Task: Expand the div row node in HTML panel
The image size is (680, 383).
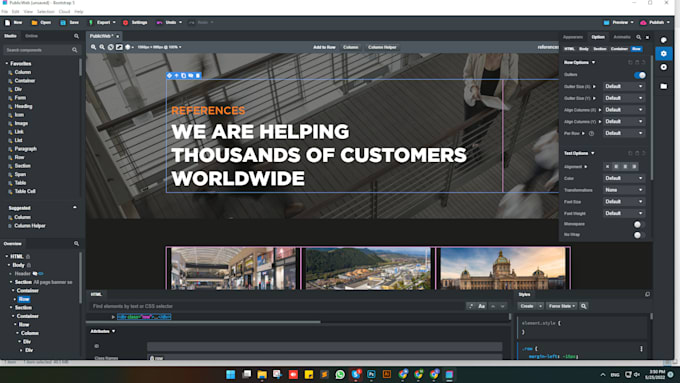Action: (113, 317)
